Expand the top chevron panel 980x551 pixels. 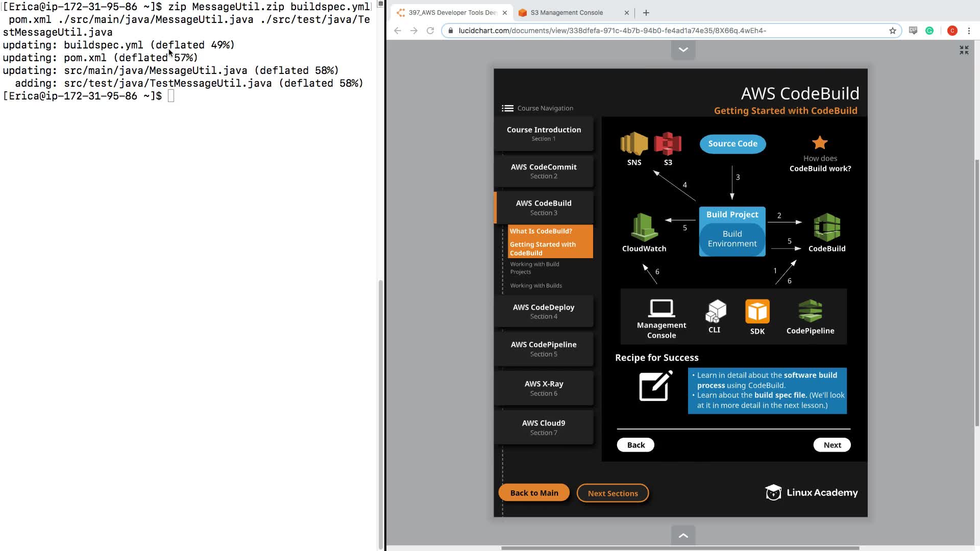coord(683,50)
